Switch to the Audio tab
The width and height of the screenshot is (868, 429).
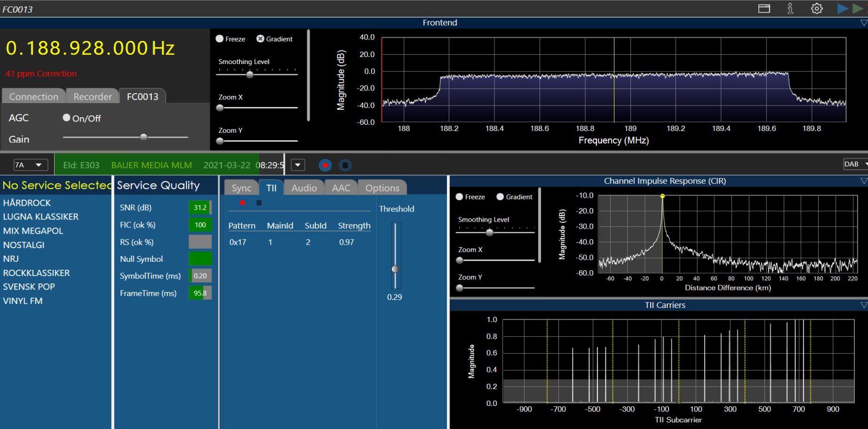(x=304, y=188)
